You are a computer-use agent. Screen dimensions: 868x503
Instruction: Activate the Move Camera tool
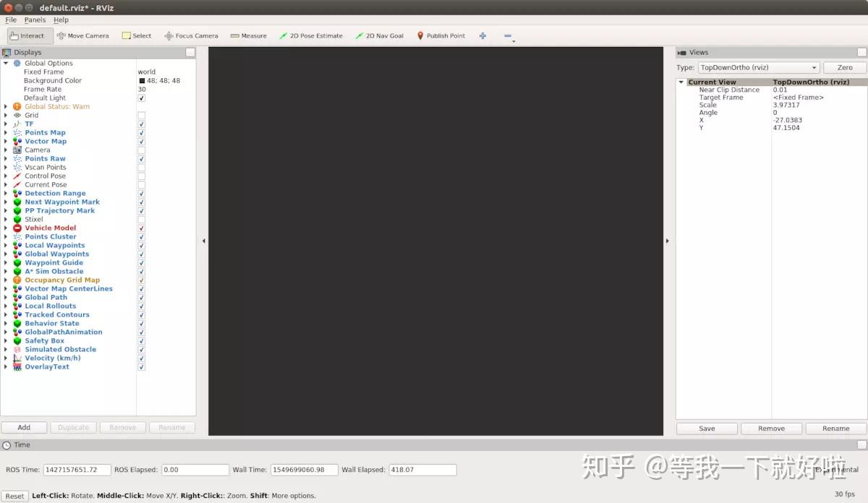pyautogui.click(x=82, y=35)
